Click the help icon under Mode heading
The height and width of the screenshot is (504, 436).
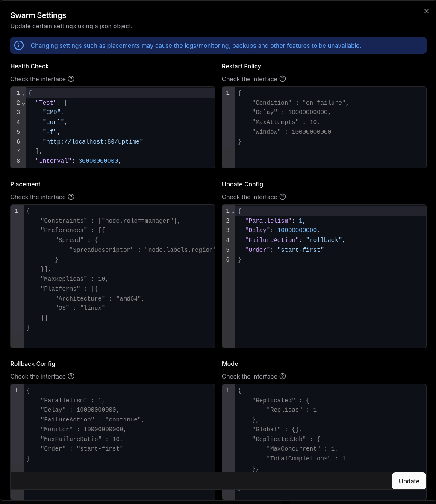(283, 376)
